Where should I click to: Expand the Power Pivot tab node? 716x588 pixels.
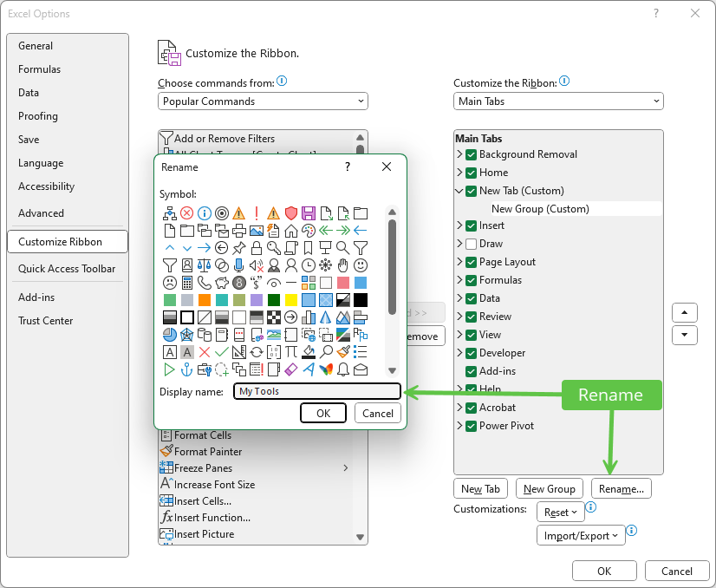pos(459,426)
